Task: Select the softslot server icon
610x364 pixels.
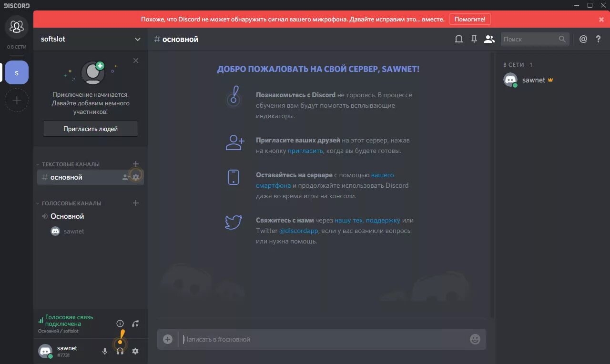Action: (17, 72)
